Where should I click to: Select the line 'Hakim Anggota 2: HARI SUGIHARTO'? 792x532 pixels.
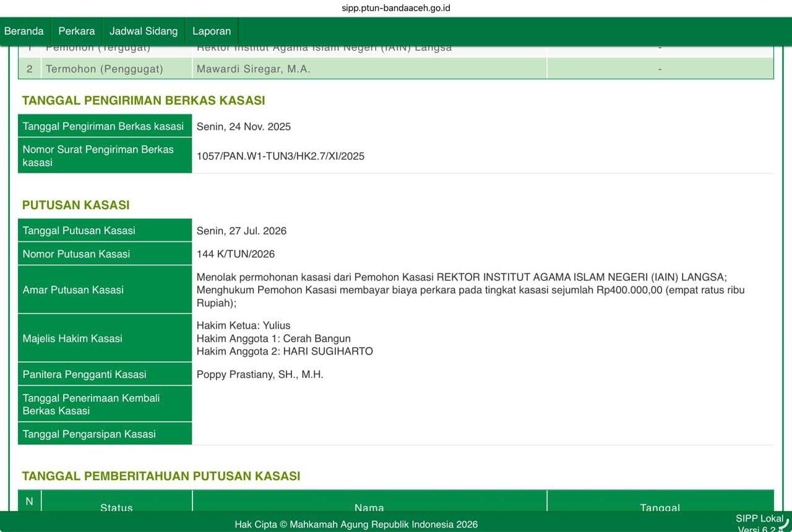coord(285,351)
